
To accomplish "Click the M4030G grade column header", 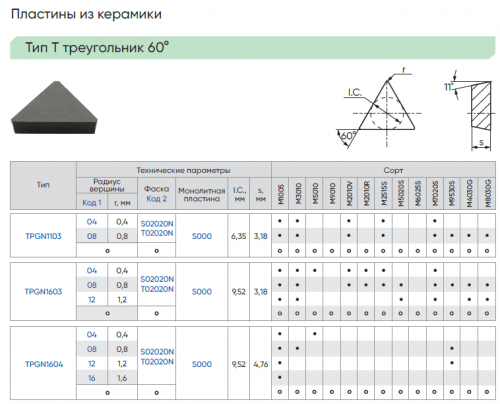I will 470,193.
